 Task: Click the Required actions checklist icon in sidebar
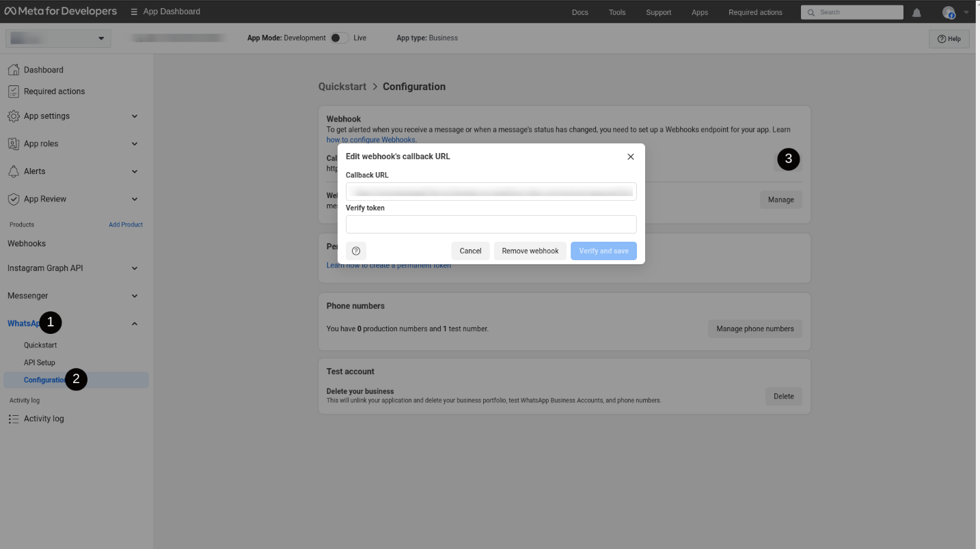tap(13, 91)
